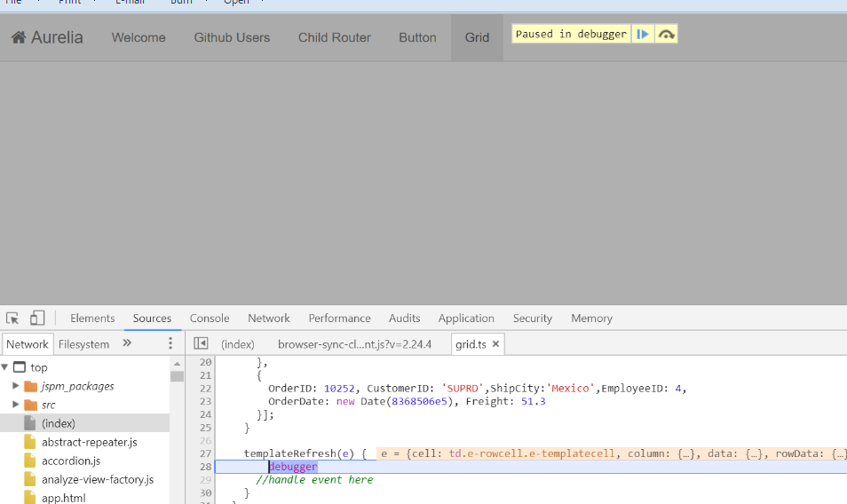This screenshot has height=504, width=847.
Task: Set breakpoint on line number 27
Action: click(205, 453)
